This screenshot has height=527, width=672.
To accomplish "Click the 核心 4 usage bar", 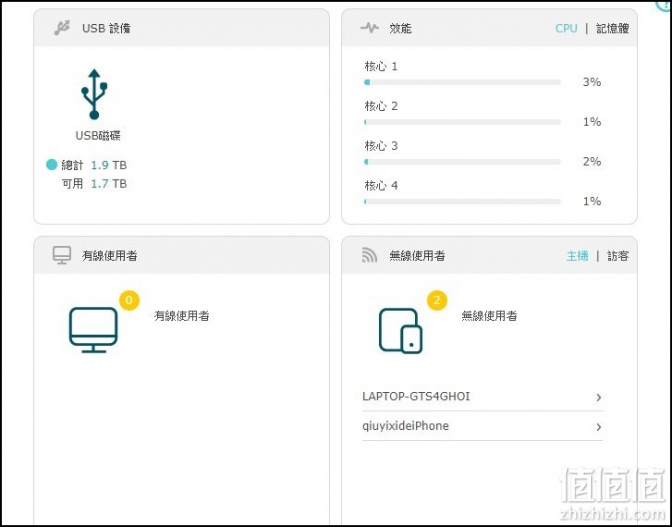I will (x=462, y=201).
